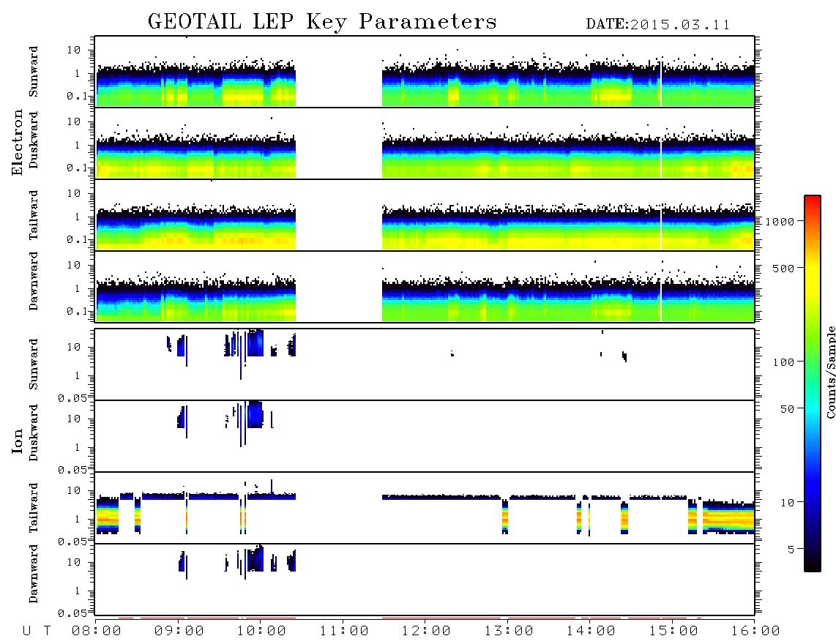The width and height of the screenshot is (836, 644).
Task: Select the Ion "Duskward" panel label
Action: click(33, 433)
